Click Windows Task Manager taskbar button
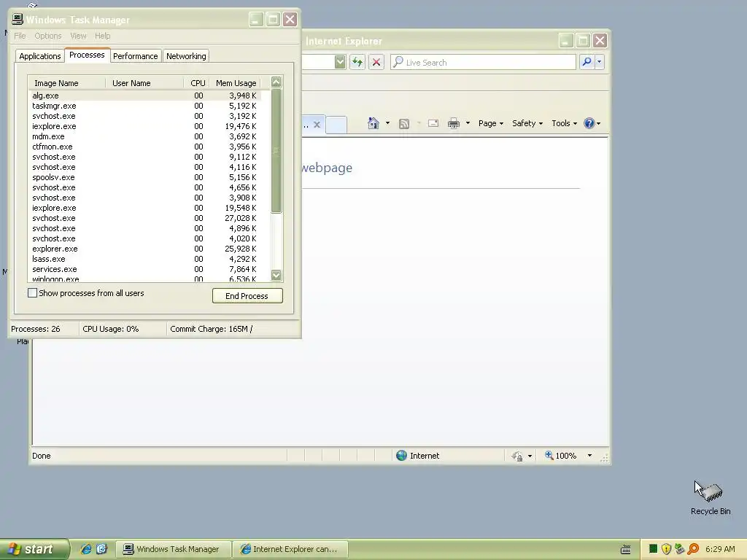The width and height of the screenshot is (747, 560). pyautogui.click(x=174, y=549)
